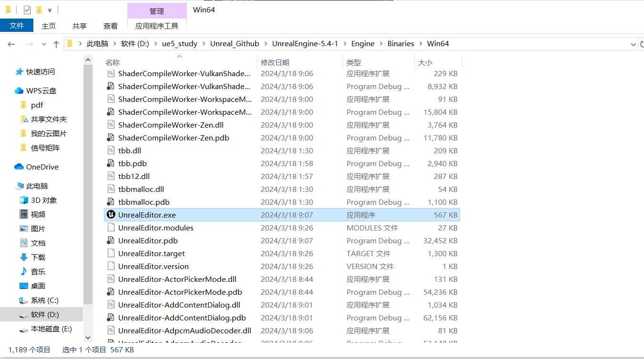Expand chevron after Unreal_Github in address bar
Viewport: 644px width, 359px height.
click(266, 44)
